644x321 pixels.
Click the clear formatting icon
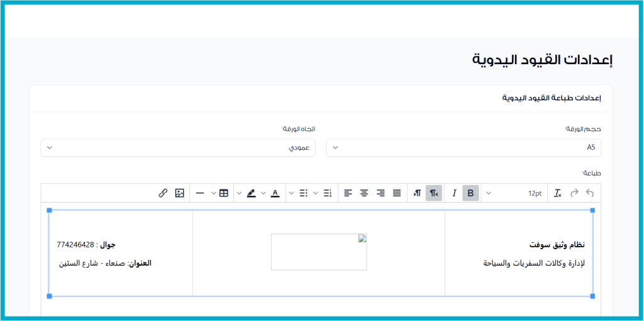click(x=557, y=193)
